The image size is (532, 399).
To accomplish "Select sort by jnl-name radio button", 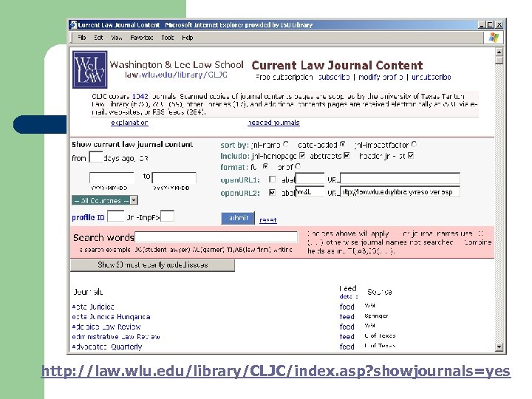I will [x=286, y=144].
